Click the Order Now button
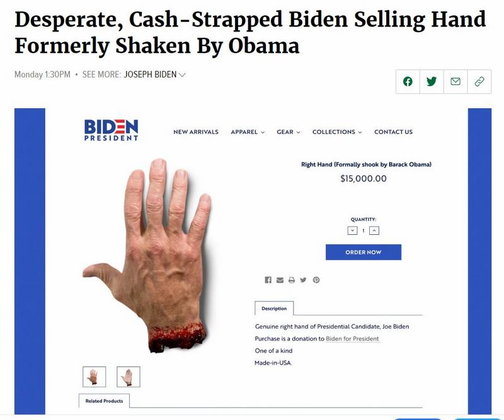Screen dimensions: 504x420 click(364, 253)
